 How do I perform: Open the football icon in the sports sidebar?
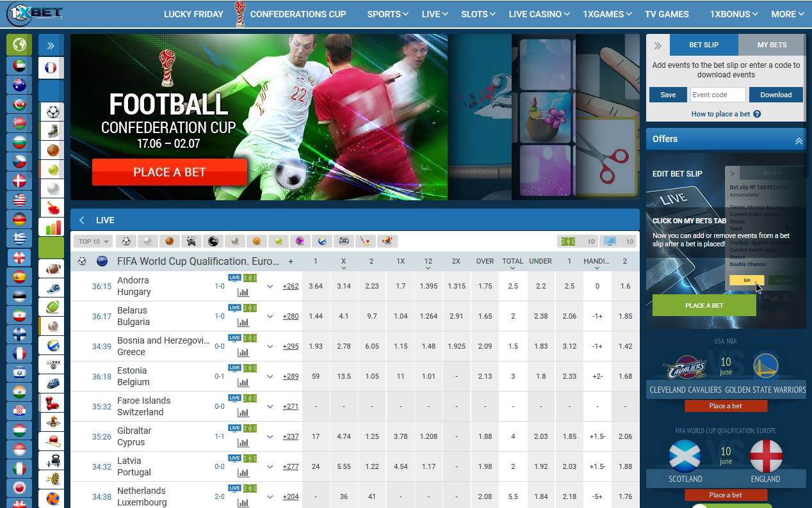click(53, 112)
